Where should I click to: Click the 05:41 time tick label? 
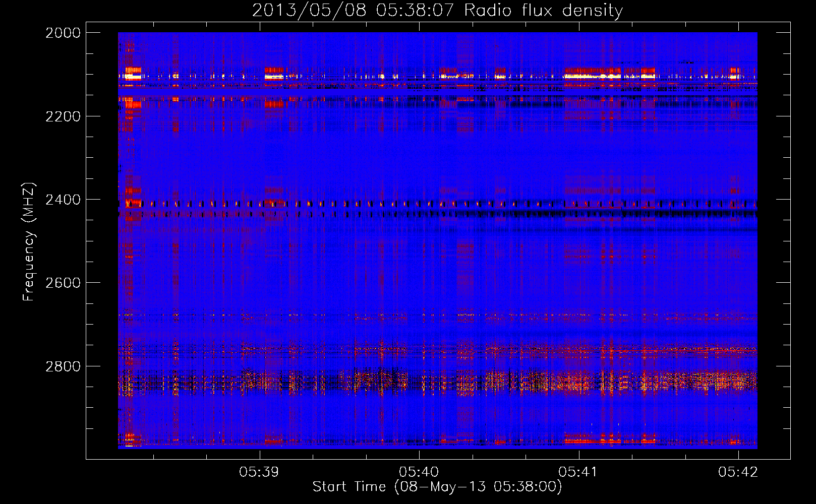pos(578,472)
